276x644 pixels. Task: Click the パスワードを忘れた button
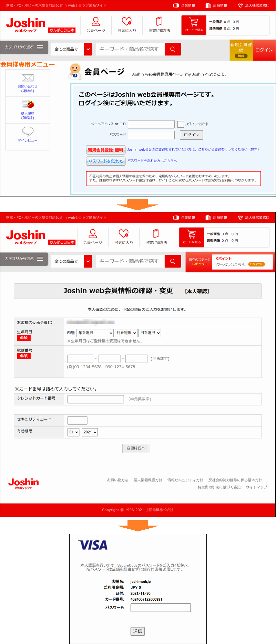click(105, 161)
